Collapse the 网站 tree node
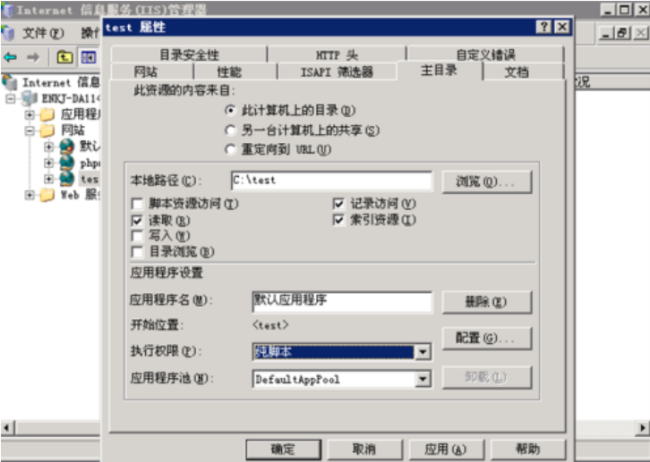This screenshot has width=650, height=462. point(29,131)
